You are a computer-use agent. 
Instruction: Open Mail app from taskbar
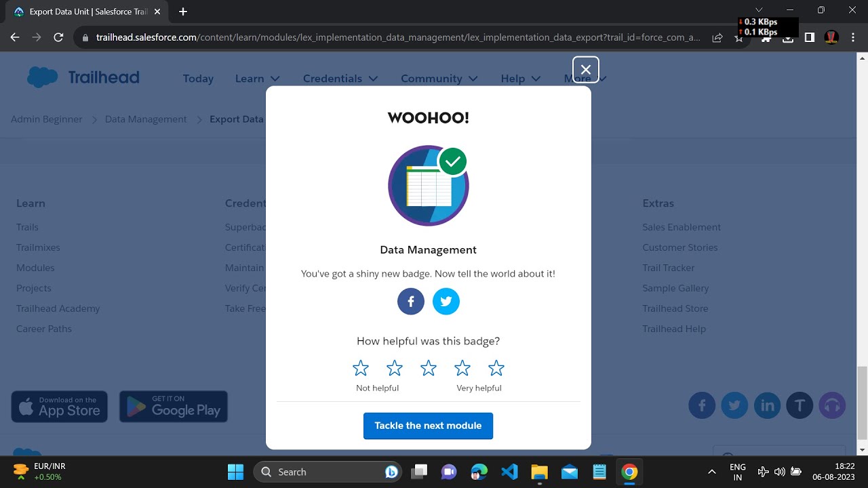point(570,472)
